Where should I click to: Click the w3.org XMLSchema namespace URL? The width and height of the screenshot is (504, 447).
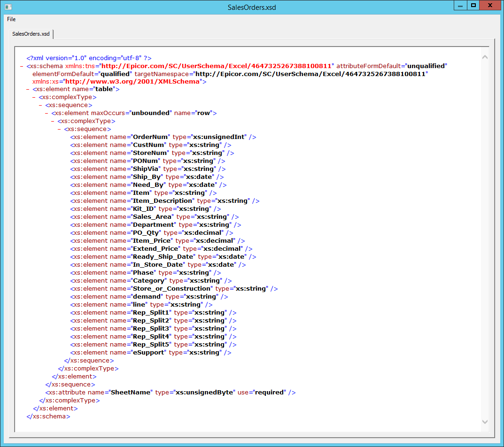(132, 82)
